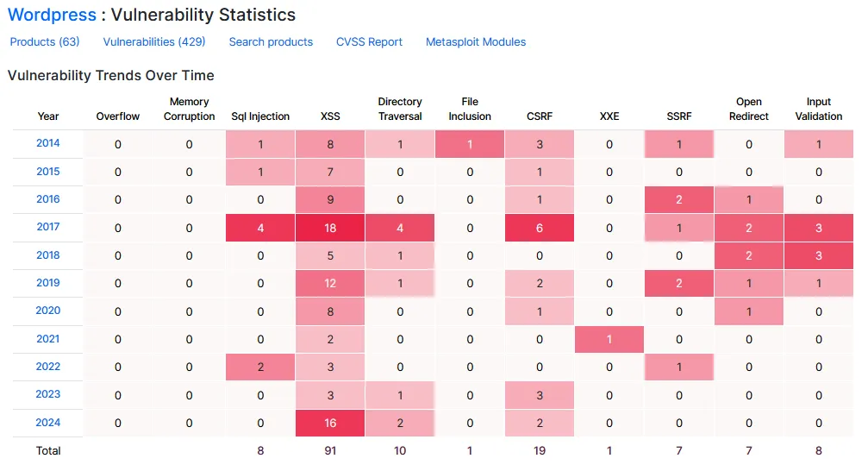
Task: Open year 2019 statistics link
Action: [48, 283]
